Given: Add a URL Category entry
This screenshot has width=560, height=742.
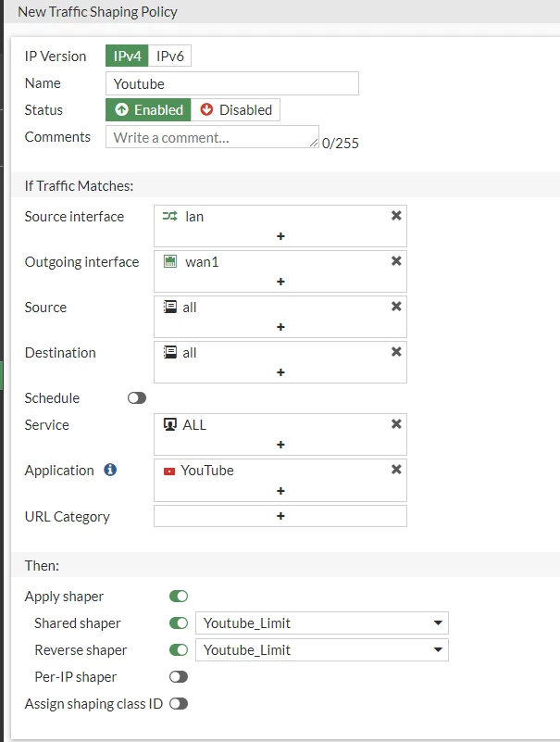Looking at the screenshot, I should point(280,516).
